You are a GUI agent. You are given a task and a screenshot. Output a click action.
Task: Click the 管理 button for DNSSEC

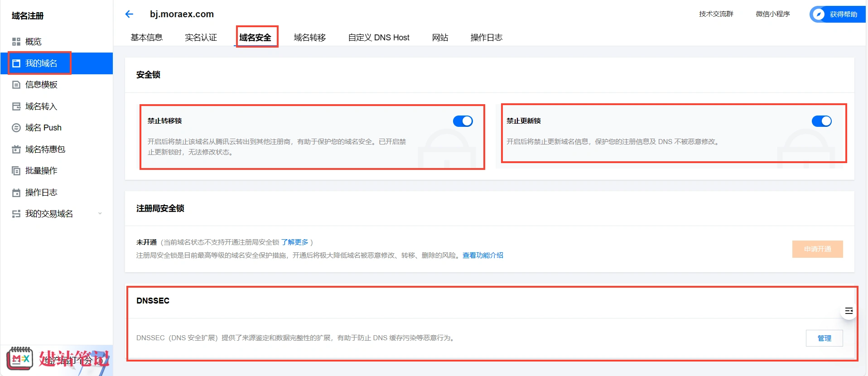825,338
